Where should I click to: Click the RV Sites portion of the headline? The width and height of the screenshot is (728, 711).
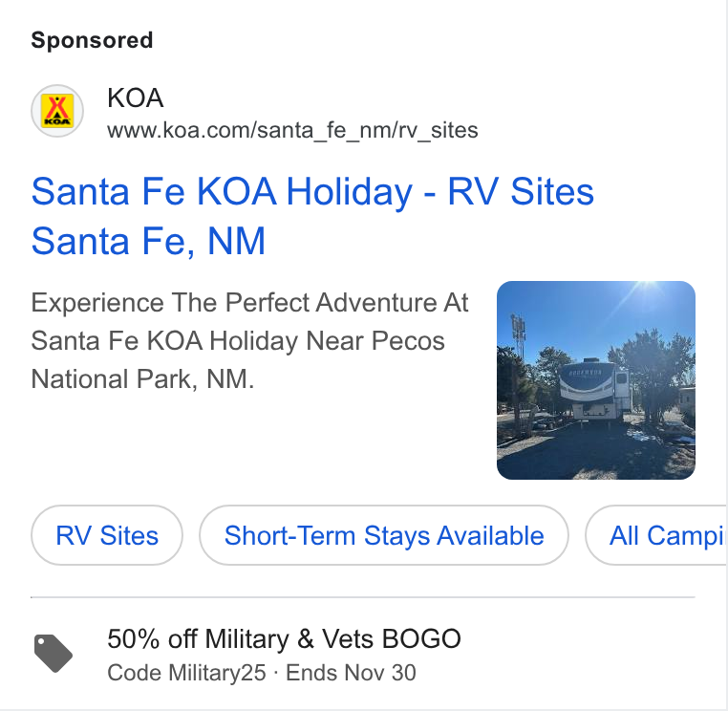[521, 191]
